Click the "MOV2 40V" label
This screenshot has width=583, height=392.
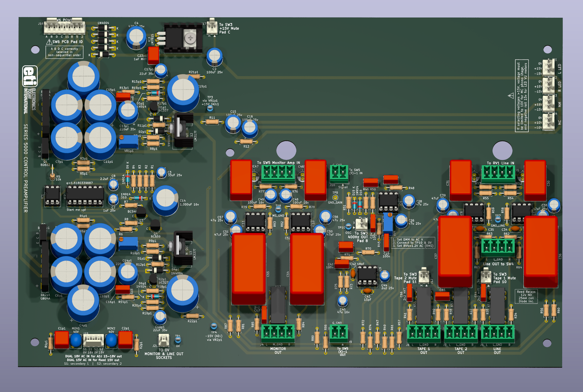111,330
